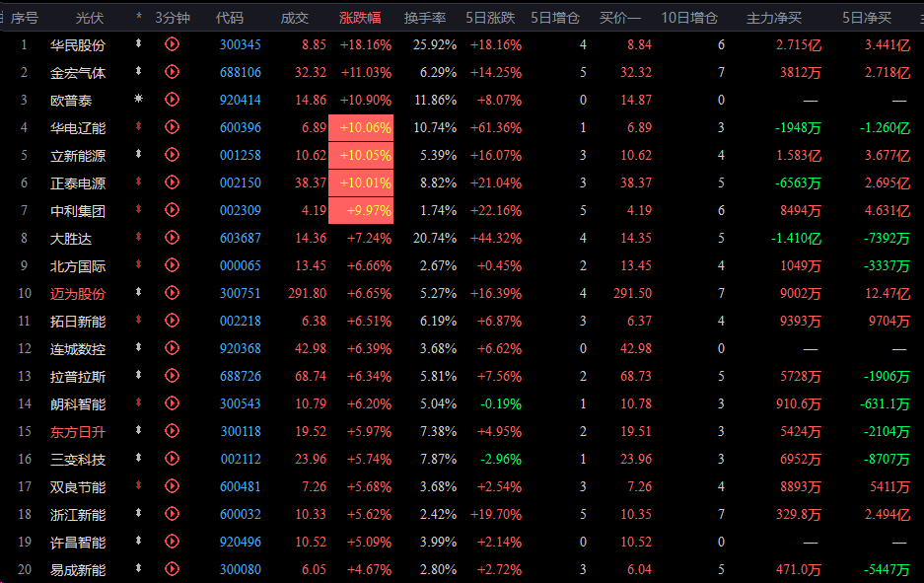924x583 pixels.
Task: Click the play icon in 易成新能 row
Action: point(173,569)
